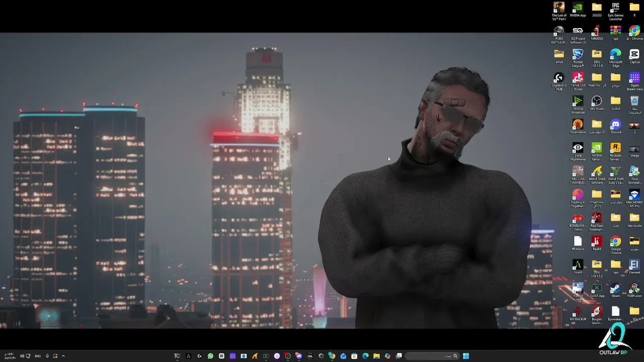Open OBS Studio desktop shortcut
The height and width of the screenshot is (362, 644).
click(x=597, y=102)
